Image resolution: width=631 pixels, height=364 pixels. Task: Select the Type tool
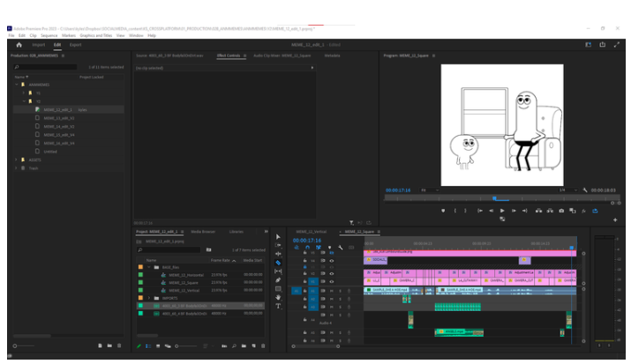coord(278,306)
